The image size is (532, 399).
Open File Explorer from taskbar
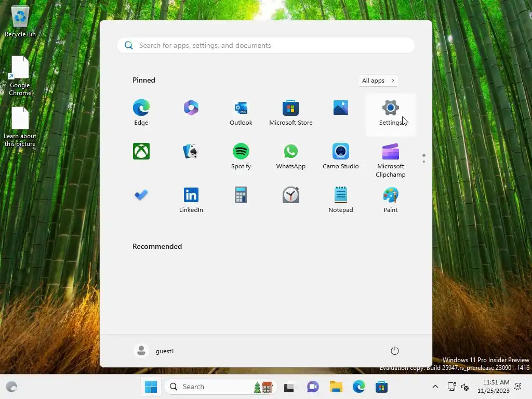pyautogui.click(x=336, y=387)
